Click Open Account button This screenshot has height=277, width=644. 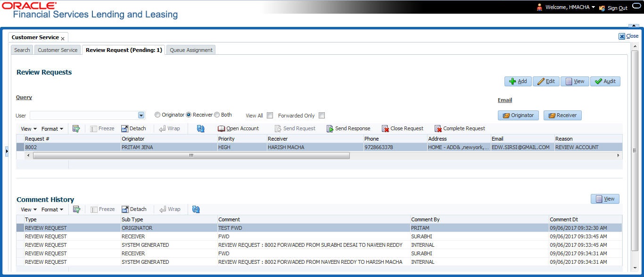238,128
